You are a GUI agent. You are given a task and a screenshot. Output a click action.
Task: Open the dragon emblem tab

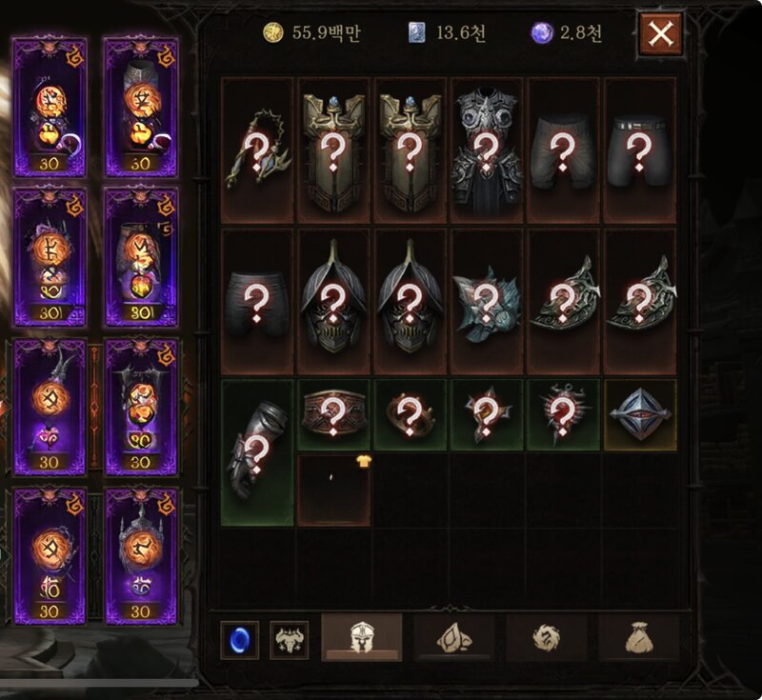click(546, 637)
